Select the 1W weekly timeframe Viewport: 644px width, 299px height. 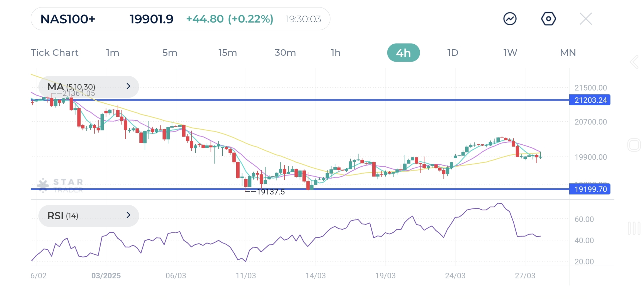[510, 53]
